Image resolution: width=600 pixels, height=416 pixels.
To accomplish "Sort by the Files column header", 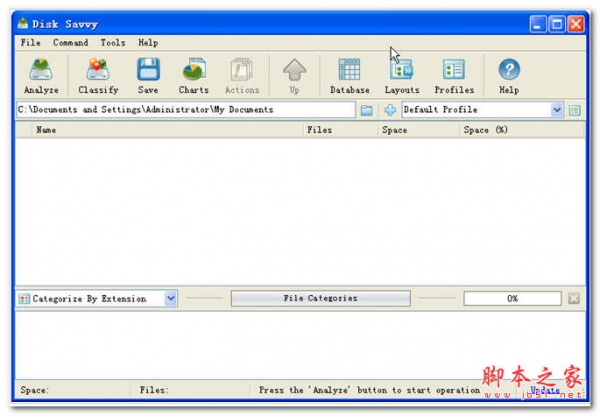I will (341, 130).
